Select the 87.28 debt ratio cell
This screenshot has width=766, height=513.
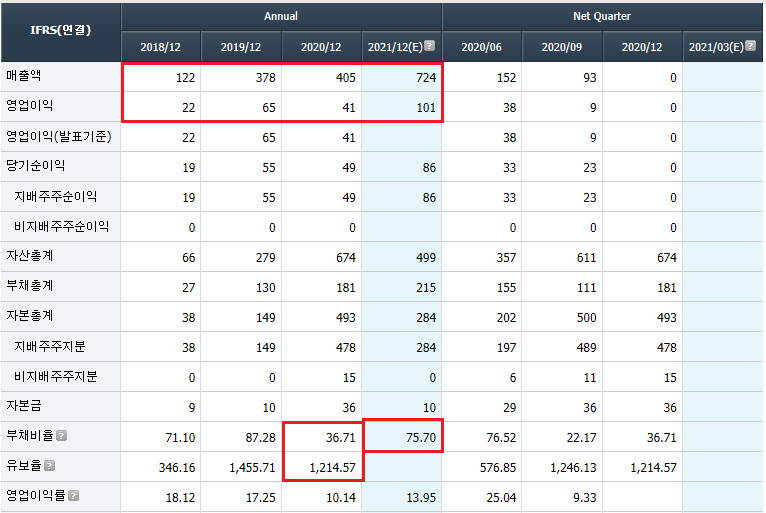[241, 437]
